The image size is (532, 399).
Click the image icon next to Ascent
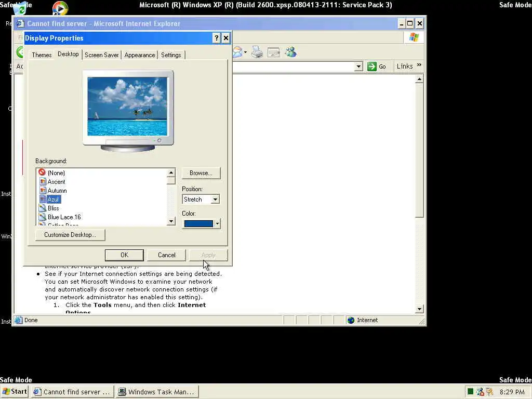point(43,181)
